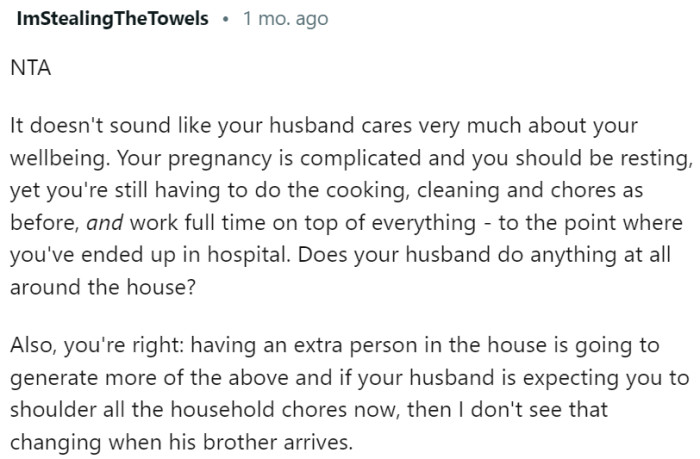
Task: Open the ImStealingTheTowels user profile
Action: click(113, 19)
